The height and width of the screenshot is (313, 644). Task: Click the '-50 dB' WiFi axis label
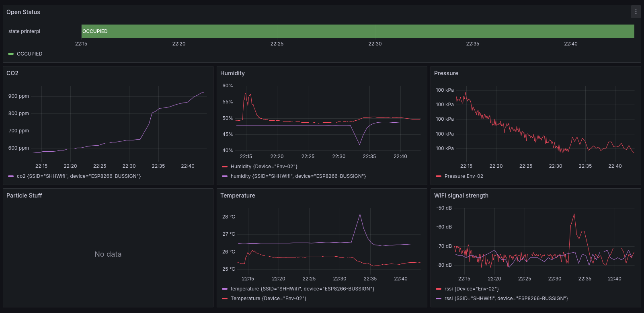(444, 208)
